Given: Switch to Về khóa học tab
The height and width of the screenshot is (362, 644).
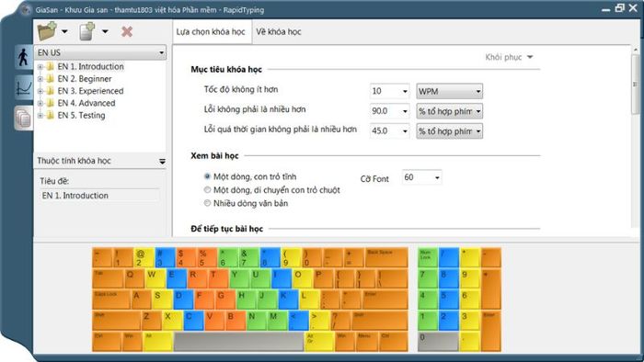Looking at the screenshot, I should [279, 31].
